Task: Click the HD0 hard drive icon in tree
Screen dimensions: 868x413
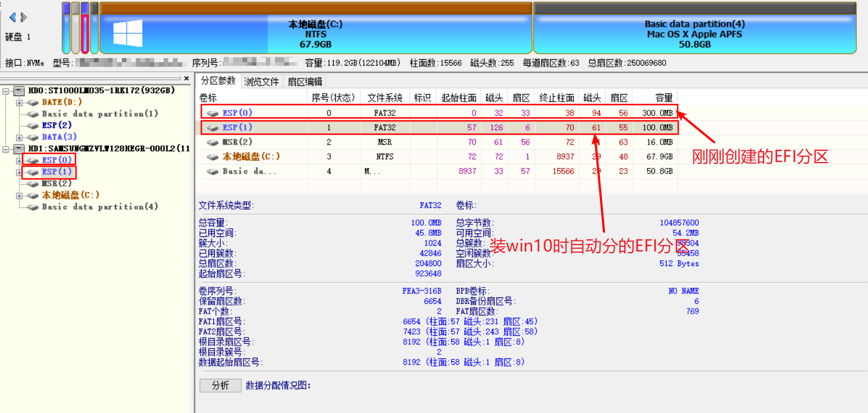Action: click(x=19, y=91)
